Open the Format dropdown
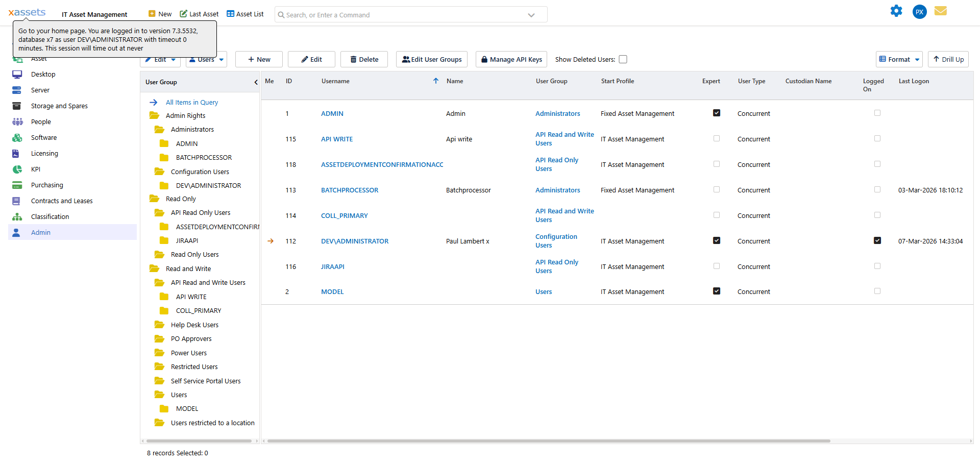 tap(899, 59)
